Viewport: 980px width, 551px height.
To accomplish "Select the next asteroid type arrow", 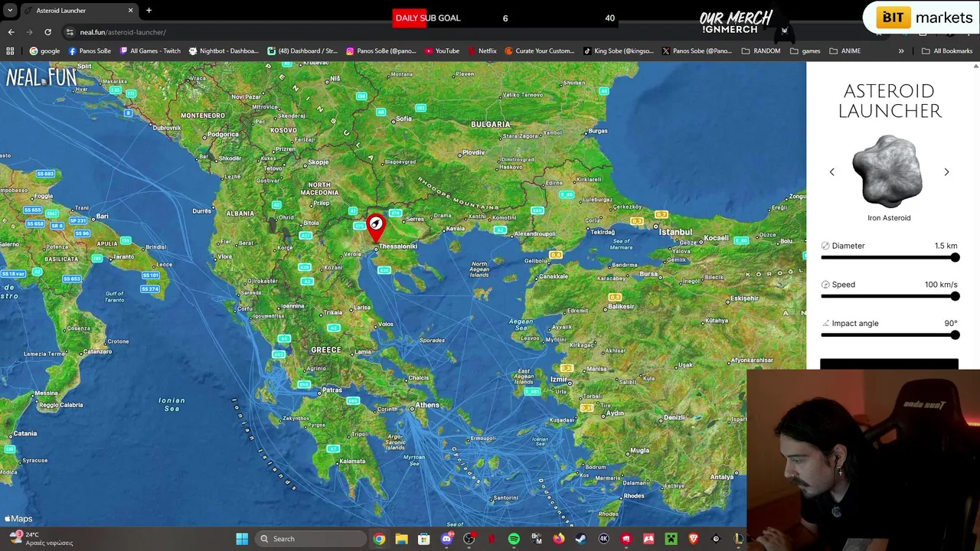I will [x=946, y=172].
